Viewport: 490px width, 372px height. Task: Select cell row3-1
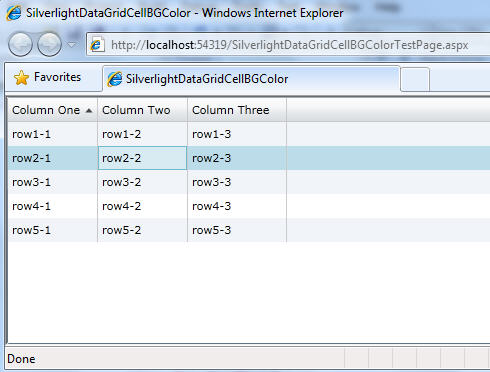pyautogui.click(x=52, y=182)
